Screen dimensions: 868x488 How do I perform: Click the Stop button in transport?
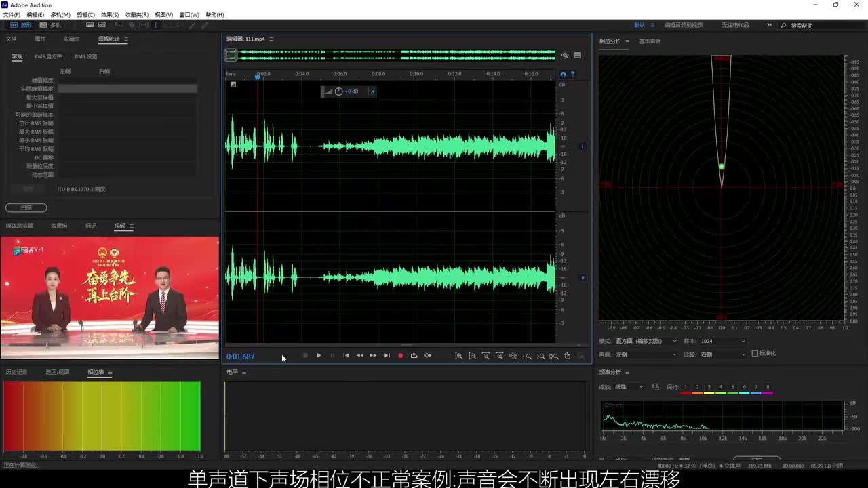[x=305, y=356]
